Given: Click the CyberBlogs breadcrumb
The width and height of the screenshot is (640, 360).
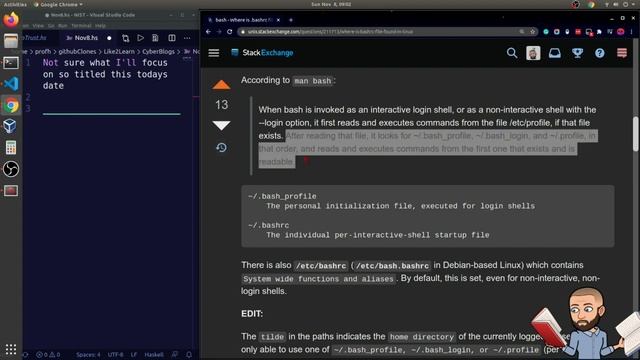Looking at the screenshot, I should (158, 51).
